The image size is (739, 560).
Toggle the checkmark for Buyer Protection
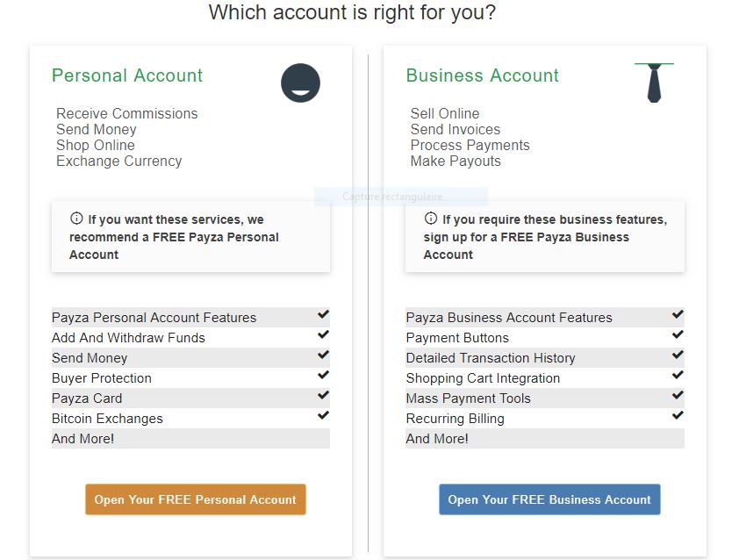tap(323, 376)
